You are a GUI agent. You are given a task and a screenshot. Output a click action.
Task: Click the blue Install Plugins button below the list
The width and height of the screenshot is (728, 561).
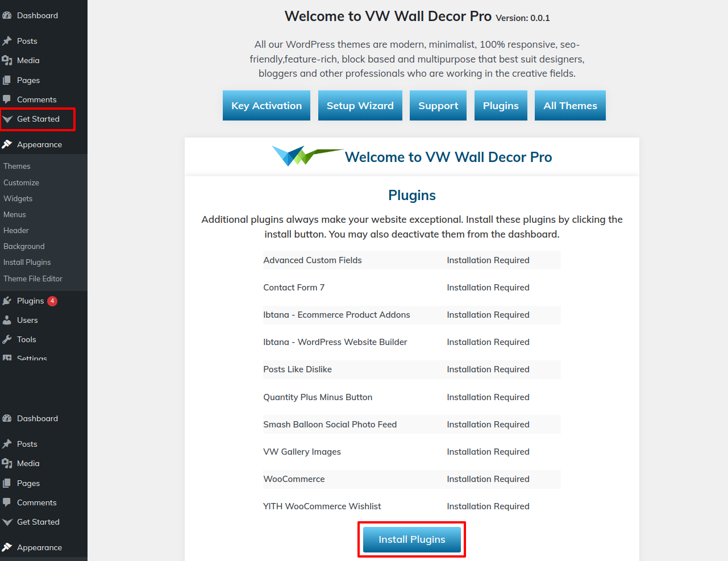point(412,539)
